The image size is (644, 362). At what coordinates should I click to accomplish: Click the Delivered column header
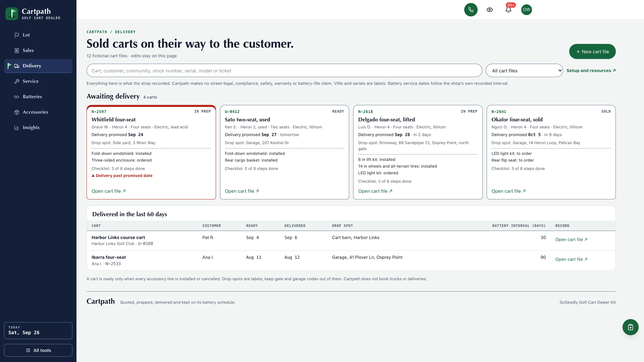pos(295,226)
